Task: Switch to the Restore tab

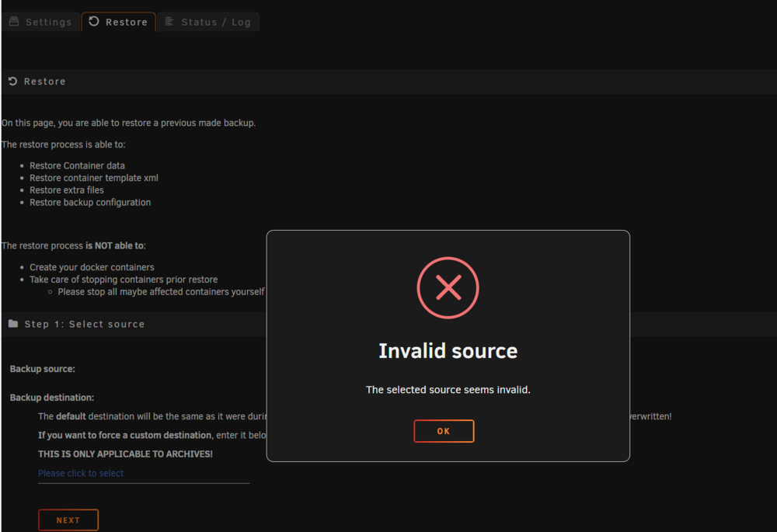Action: 118,22
